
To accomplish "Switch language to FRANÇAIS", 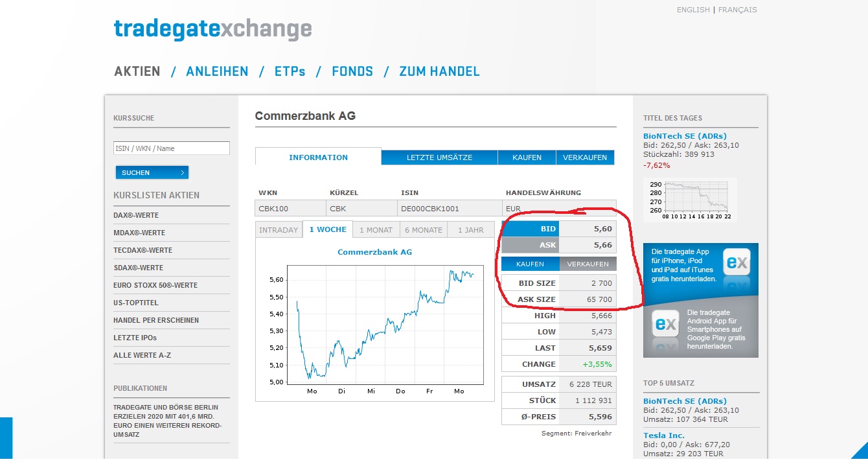I will 738,10.
